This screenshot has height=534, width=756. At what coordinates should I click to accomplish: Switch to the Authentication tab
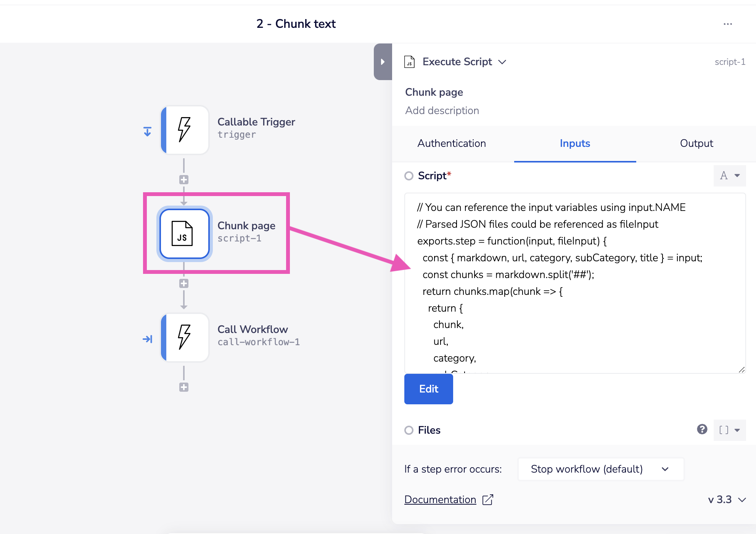452,143
